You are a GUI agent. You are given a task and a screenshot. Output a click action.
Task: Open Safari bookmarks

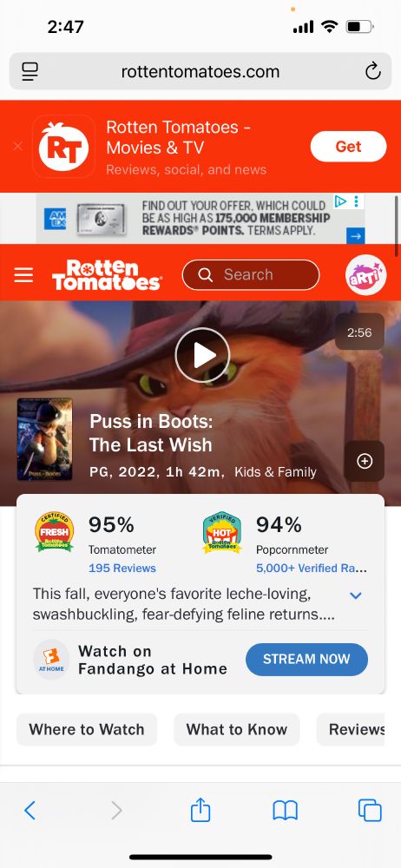[286, 811]
